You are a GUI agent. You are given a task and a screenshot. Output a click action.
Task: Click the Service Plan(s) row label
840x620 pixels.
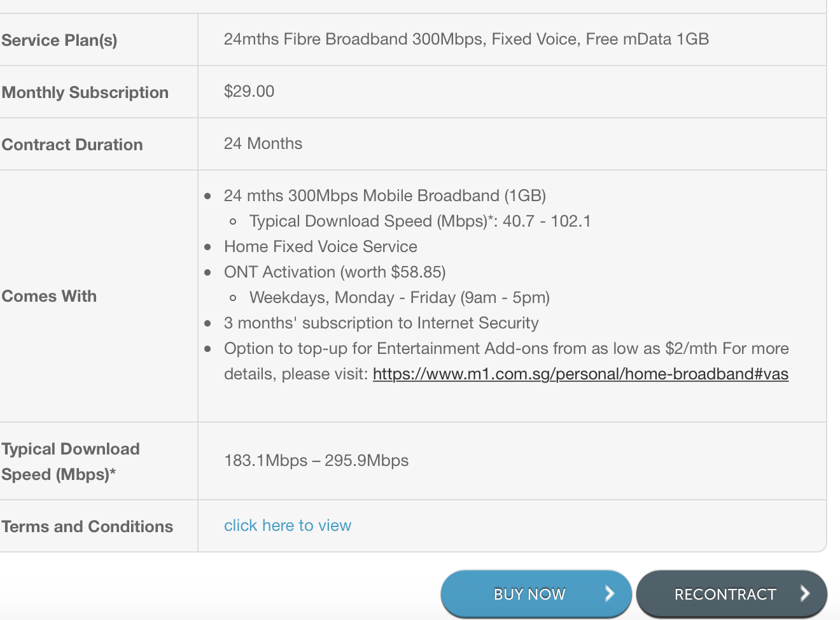[59, 40]
